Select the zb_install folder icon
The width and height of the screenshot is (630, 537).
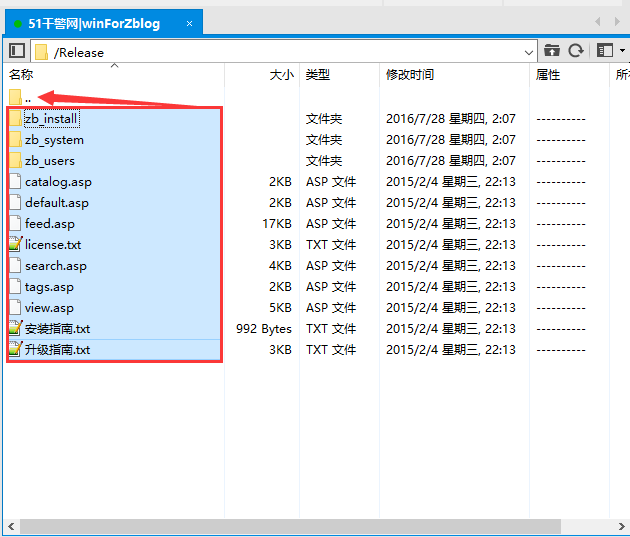tap(15, 118)
